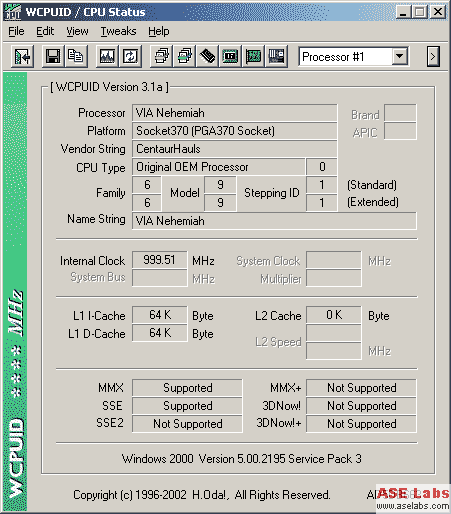Click the empty APIC field
Viewport: 451px width, 514px height.
(x=400, y=131)
